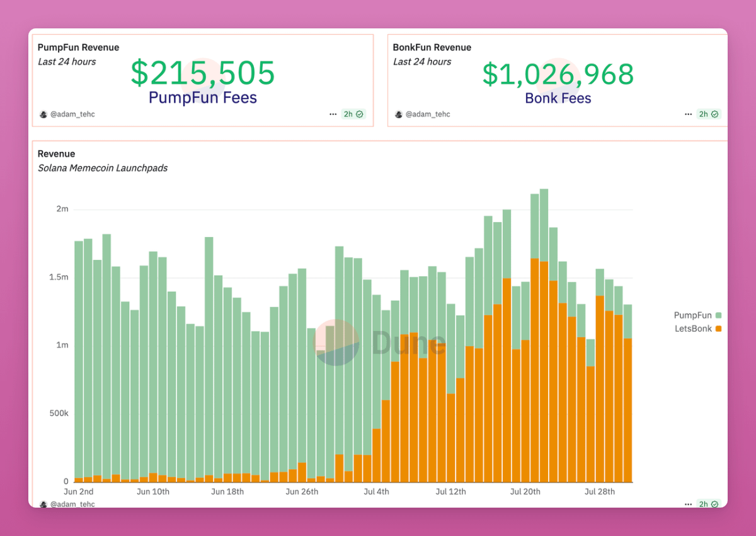Image resolution: width=756 pixels, height=536 pixels.
Task: Click the $215,505 counter value
Action: (203, 73)
